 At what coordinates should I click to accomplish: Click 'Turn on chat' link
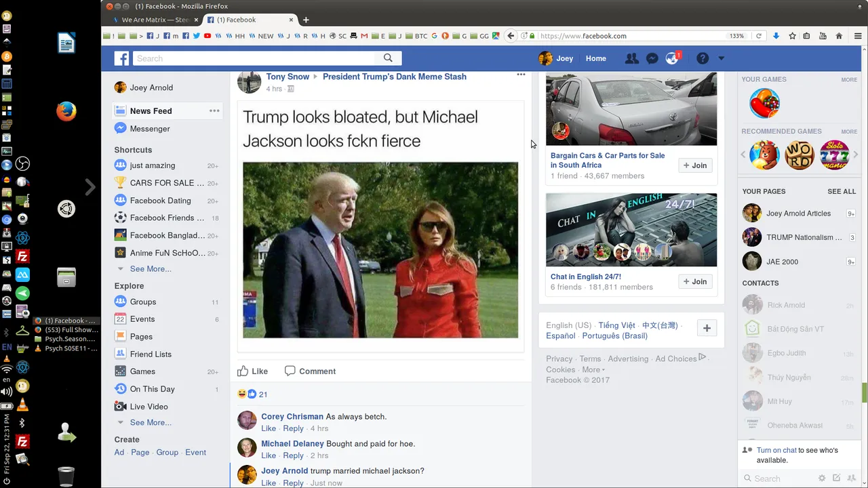(x=776, y=450)
